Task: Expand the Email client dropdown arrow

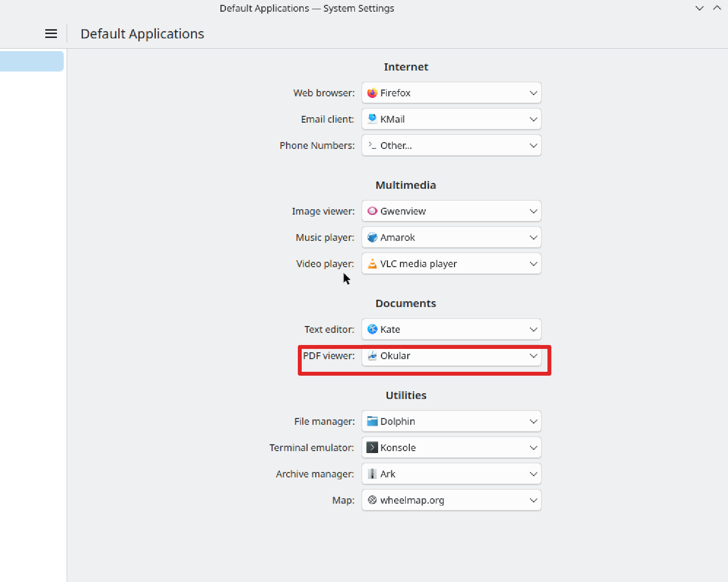Action: coord(533,119)
